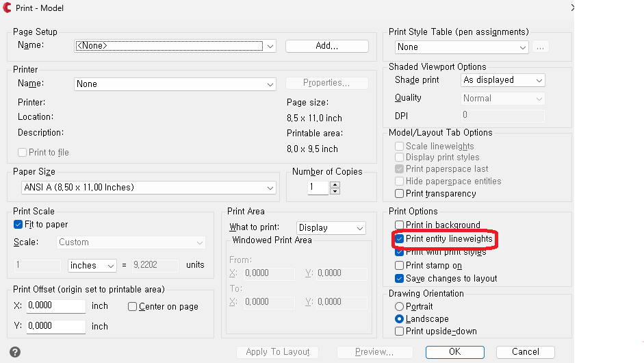This screenshot has width=644, height=363.
Task: Disable Fit to paper checkbox
Action: pos(18,224)
